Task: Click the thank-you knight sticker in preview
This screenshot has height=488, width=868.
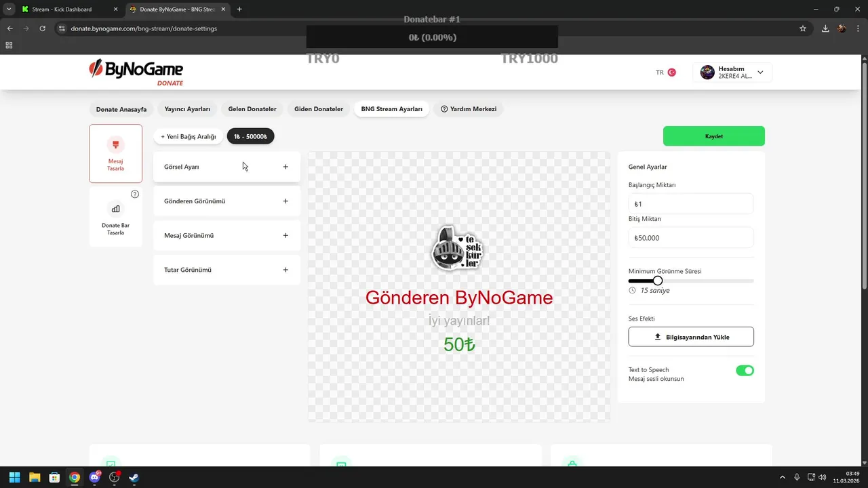Action: point(458,248)
